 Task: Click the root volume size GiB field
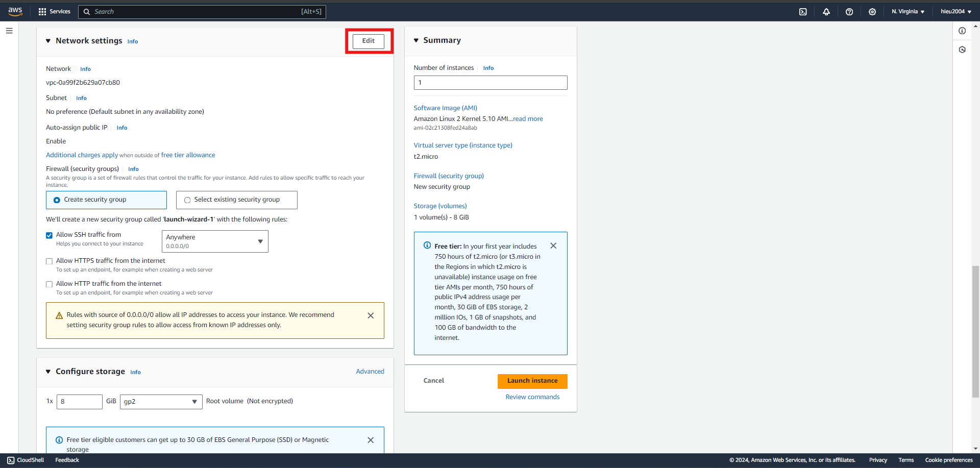80,402
